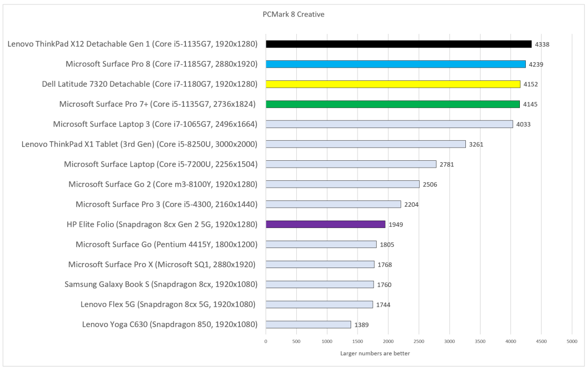The width and height of the screenshot is (588, 371).
Task: Select the Lenovo Flex 5G bar
Action: coord(319,304)
